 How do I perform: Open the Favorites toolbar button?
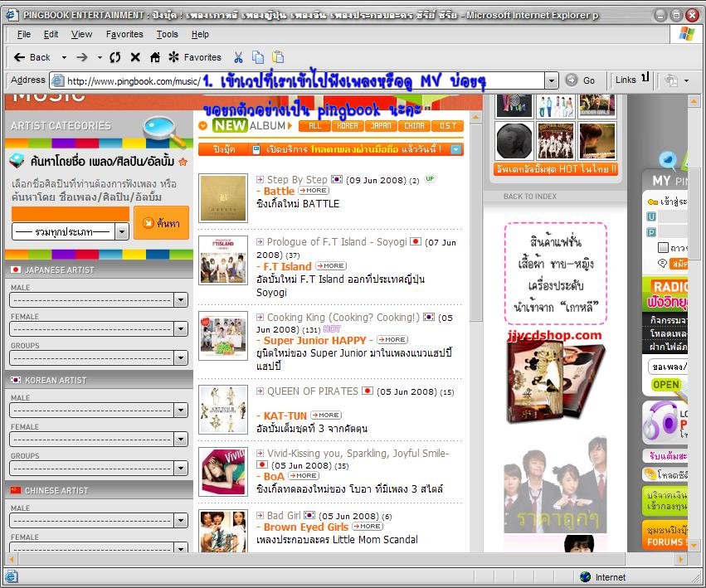[x=195, y=57]
